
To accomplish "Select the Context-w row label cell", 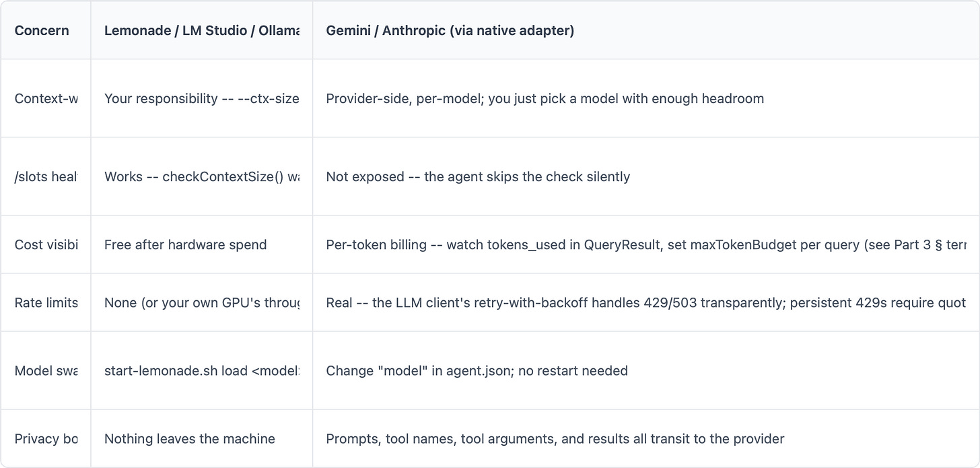I will pyautogui.click(x=46, y=98).
